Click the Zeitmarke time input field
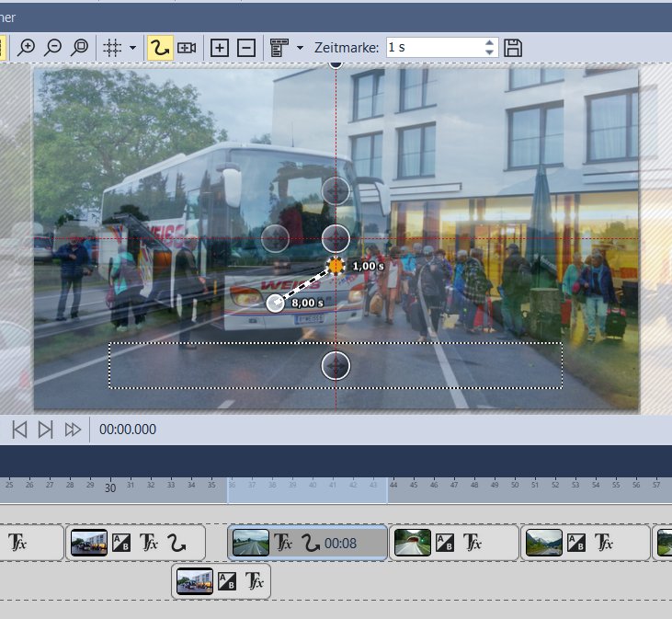672x619 pixels. (x=432, y=47)
